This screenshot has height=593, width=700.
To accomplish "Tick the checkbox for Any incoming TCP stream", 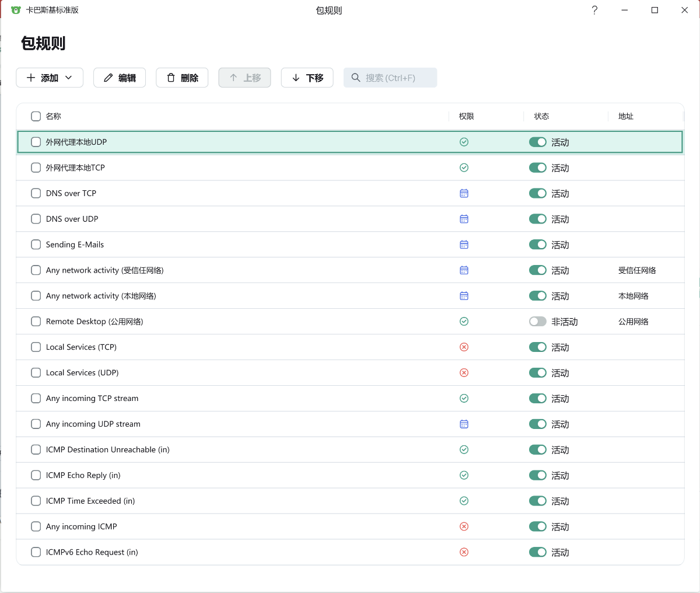I will click(36, 399).
